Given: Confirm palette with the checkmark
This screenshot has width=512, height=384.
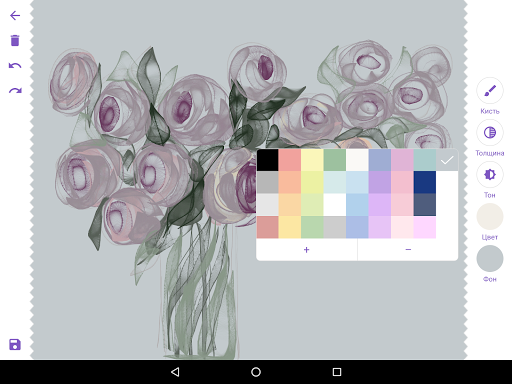Looking at the screenshot, I should [x=447, y=160].
